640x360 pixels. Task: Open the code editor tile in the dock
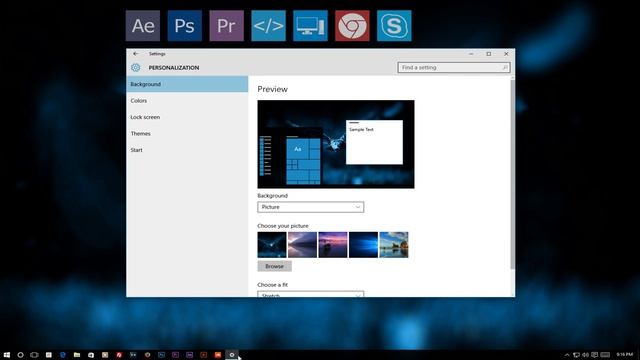coord(269,26)
